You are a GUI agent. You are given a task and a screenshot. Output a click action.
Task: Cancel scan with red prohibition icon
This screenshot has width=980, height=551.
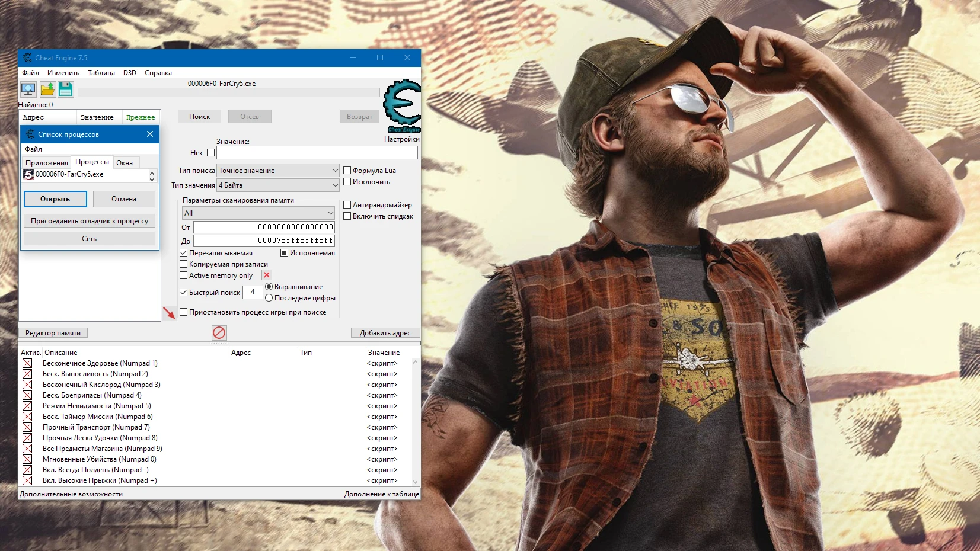(219, 333)
